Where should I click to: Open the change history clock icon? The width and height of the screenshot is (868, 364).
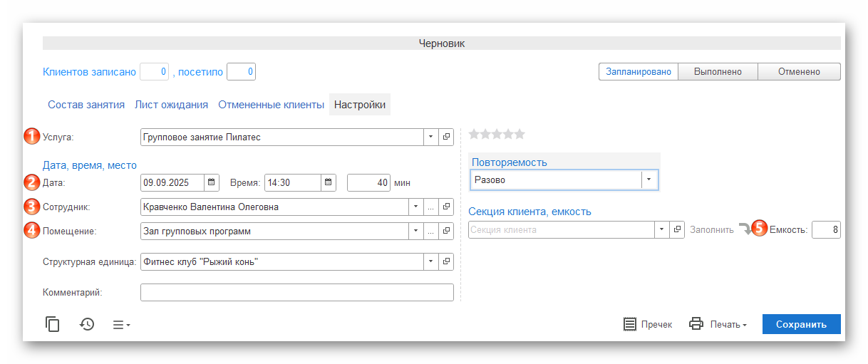point(87,324)
